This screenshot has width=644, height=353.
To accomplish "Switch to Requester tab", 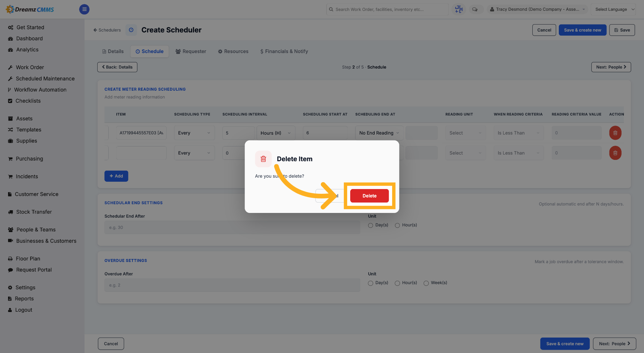I will [191, 51].
